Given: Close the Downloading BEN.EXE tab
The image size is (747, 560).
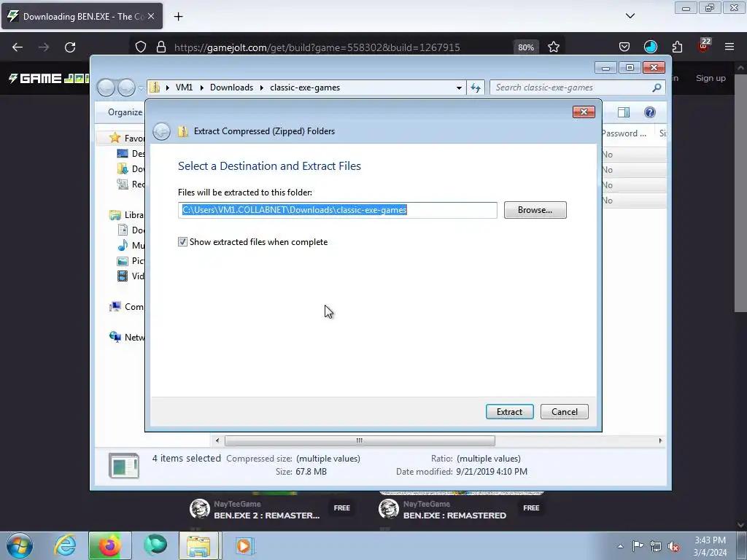Looking at the screenshot, I should (151, 16).
